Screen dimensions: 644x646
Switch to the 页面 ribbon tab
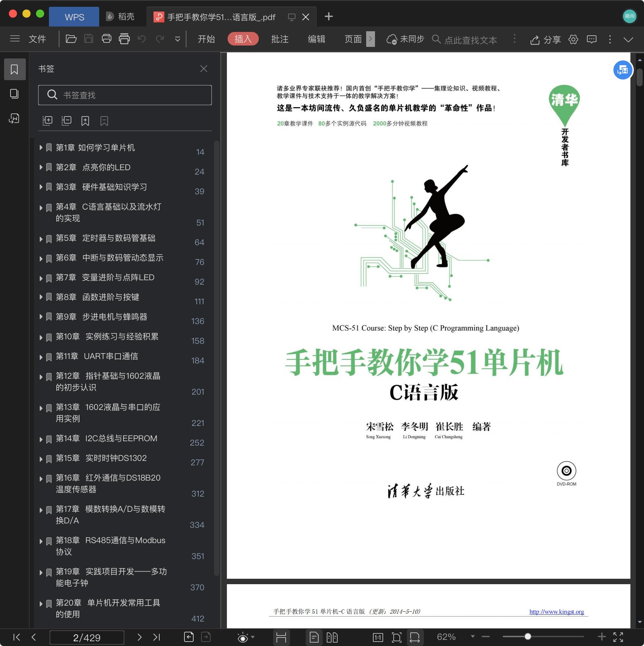pos(353,39)
